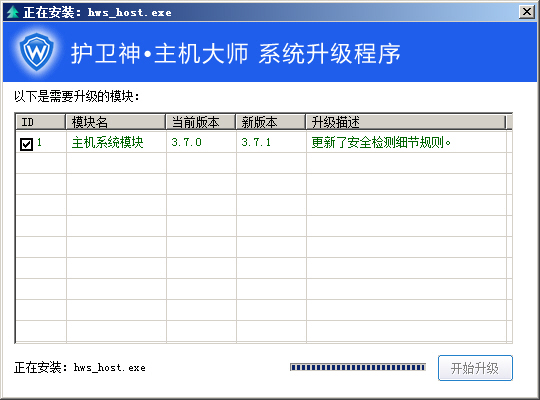Image resolution: width=540 pixels, height=400 pixels.
Task: Click the 模块名 column header
Action: (x=116, y=122)
